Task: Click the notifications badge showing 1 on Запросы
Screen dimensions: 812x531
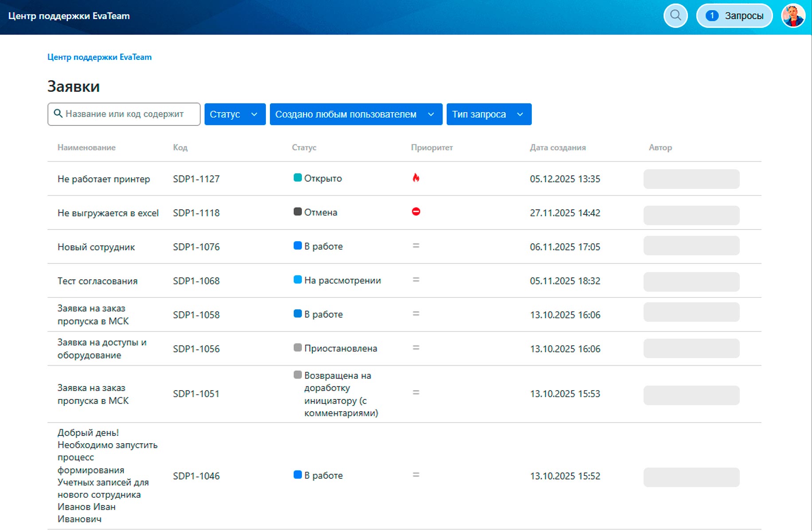Action: [712, 15]
